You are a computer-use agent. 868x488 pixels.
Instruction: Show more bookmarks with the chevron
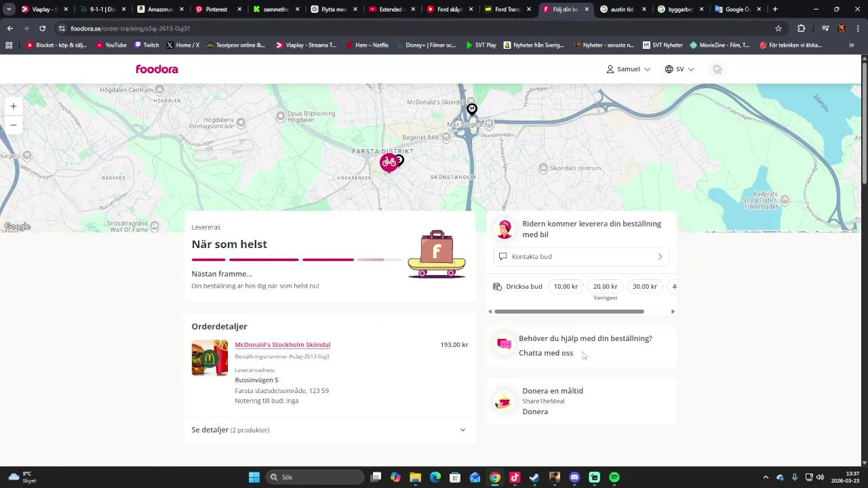point(852,45)
